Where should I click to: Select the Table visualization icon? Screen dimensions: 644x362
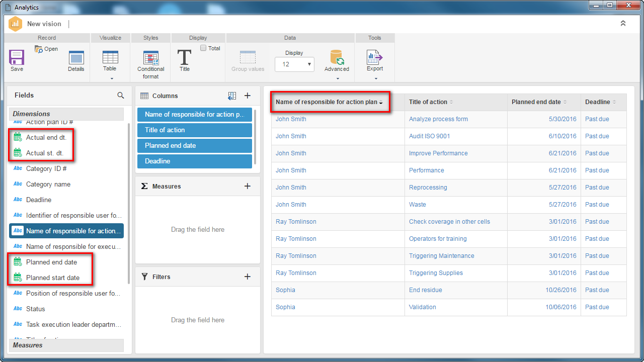[x=110, y=57]
